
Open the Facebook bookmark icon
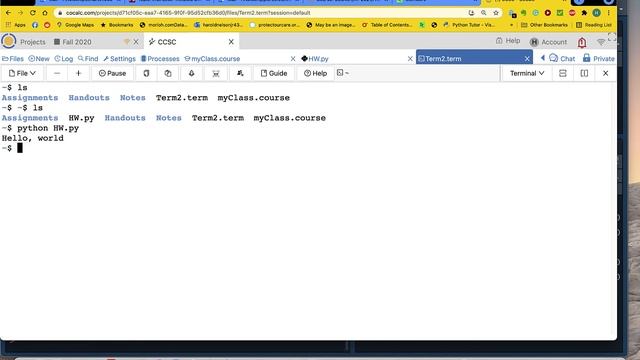(35, 25)
